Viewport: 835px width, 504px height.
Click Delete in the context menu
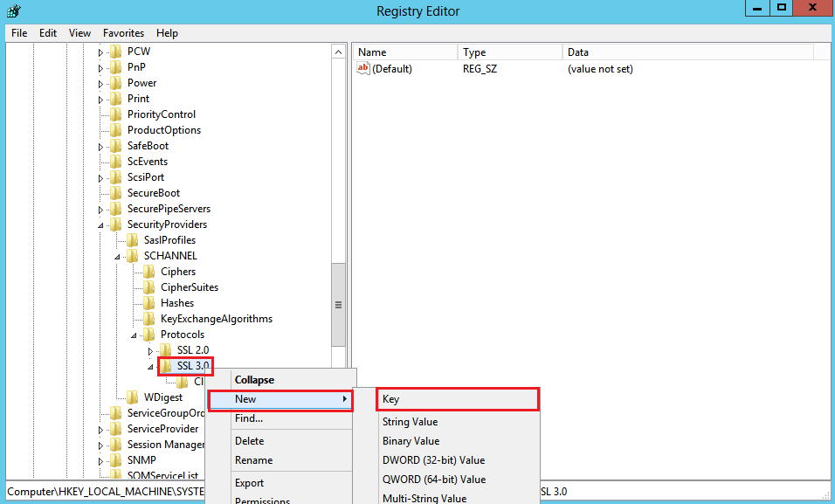point(249,441)
